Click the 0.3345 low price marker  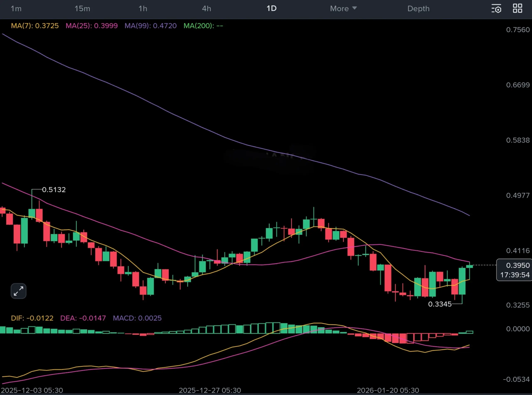coord(440,304)
